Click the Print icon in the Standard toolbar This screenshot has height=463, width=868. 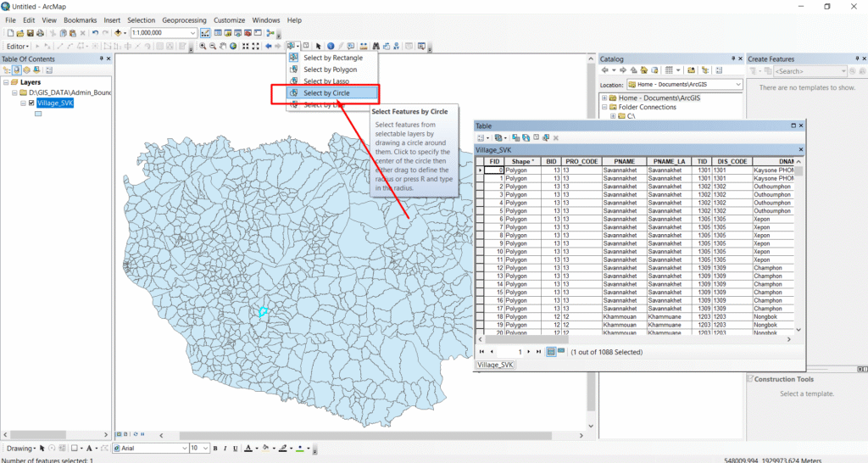[x=40, y=33]
